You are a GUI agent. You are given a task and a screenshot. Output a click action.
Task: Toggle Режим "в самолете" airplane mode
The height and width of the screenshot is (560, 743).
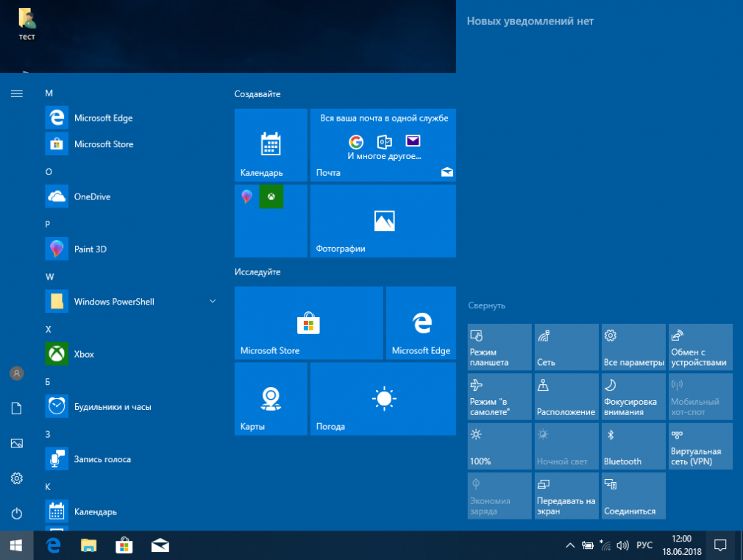[500, 397]
